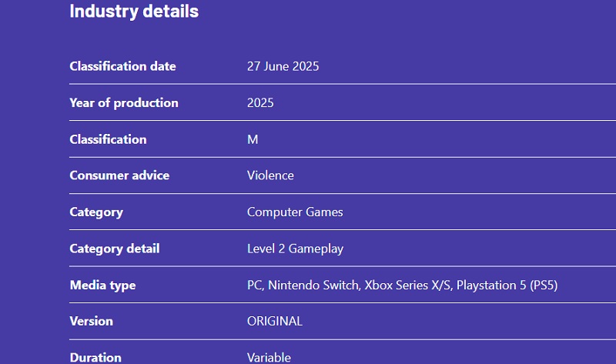
Task: Click the Classification row label
Action: (x=108, y=139)
